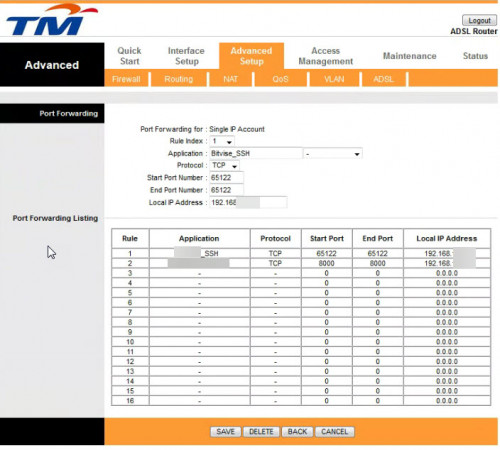Open the NAT submenu
This screenshot has width=500, height=450.
(x=231, y=79)
